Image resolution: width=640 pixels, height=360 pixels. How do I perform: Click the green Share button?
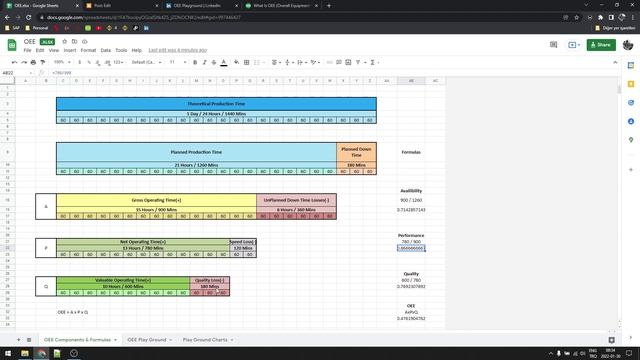click(x=601, y=45)
